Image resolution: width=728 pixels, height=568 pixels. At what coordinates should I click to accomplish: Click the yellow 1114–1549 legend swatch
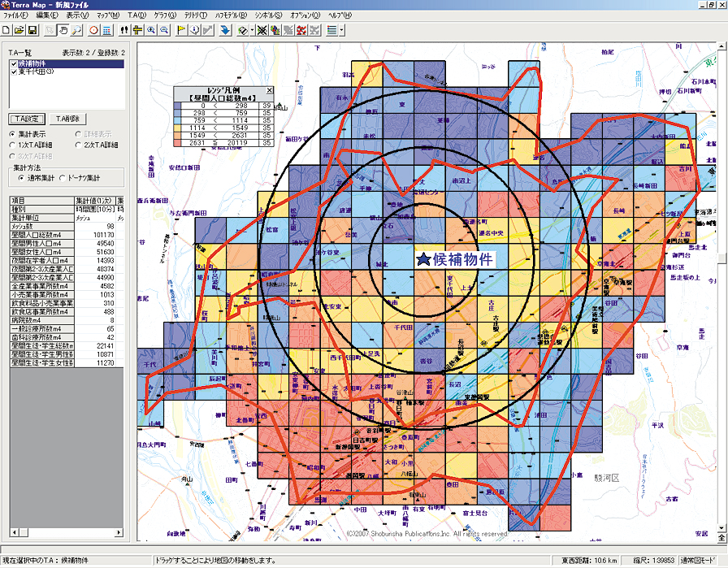tap(177, 128)
